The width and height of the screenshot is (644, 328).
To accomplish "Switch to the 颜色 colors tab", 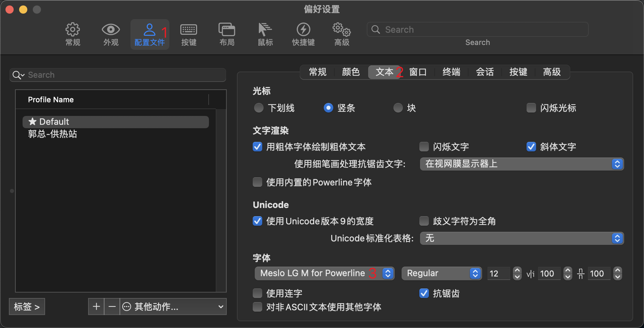I will (x=351, y=72).
